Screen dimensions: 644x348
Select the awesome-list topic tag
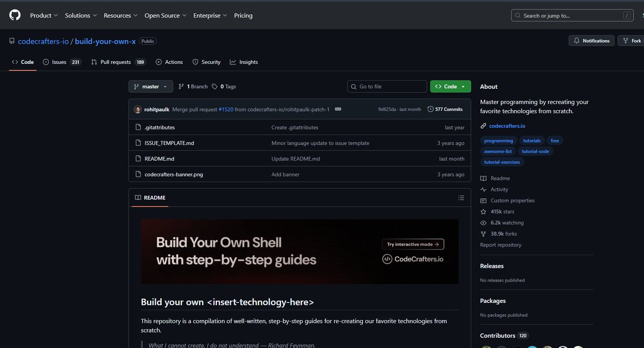pos(498,151)
